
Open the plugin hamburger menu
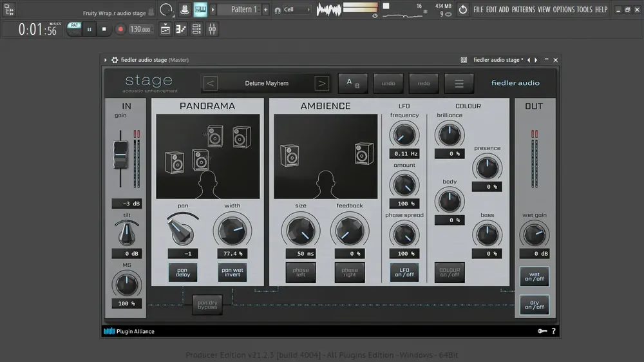(459, 83)
